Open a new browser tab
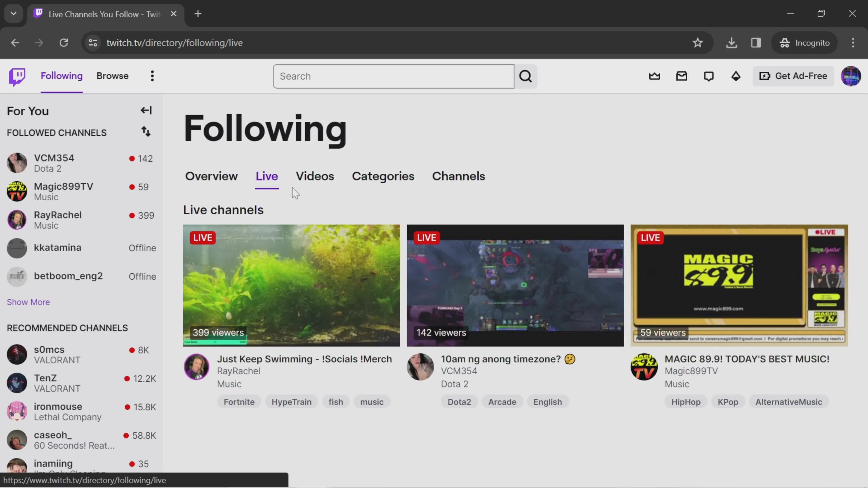Viewport: 868px width, 488px height. pyautogui.click(x=198, y=14)
